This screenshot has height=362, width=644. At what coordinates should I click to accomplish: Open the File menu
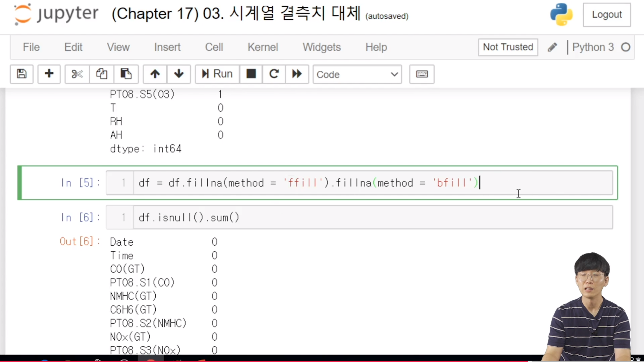(x=31, y=47)
